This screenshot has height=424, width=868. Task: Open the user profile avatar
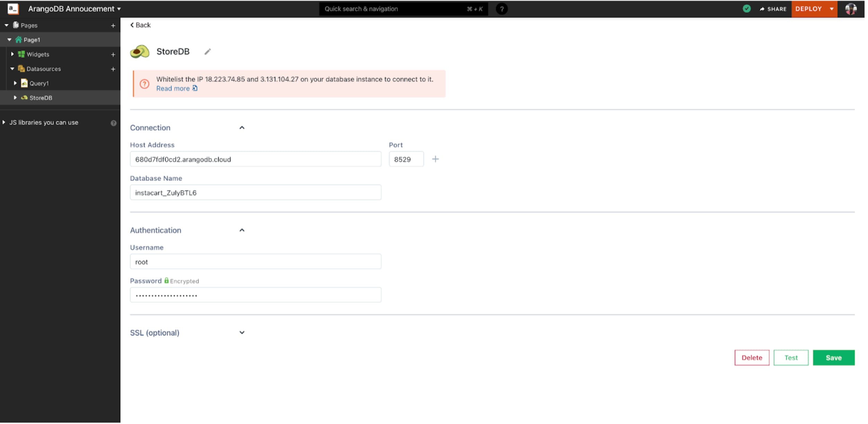point(851,9)
